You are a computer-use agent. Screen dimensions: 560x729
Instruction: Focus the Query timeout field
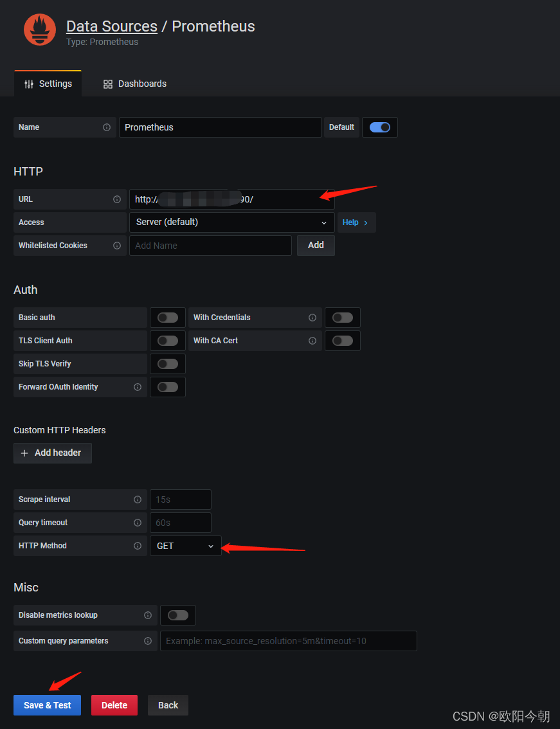(x=181, y=523)
